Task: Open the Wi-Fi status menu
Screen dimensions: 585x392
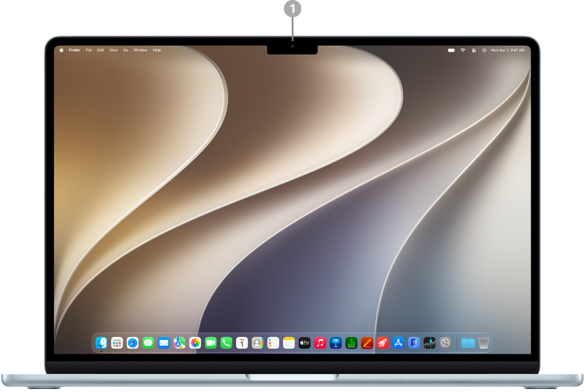Action: pos(463,50)
